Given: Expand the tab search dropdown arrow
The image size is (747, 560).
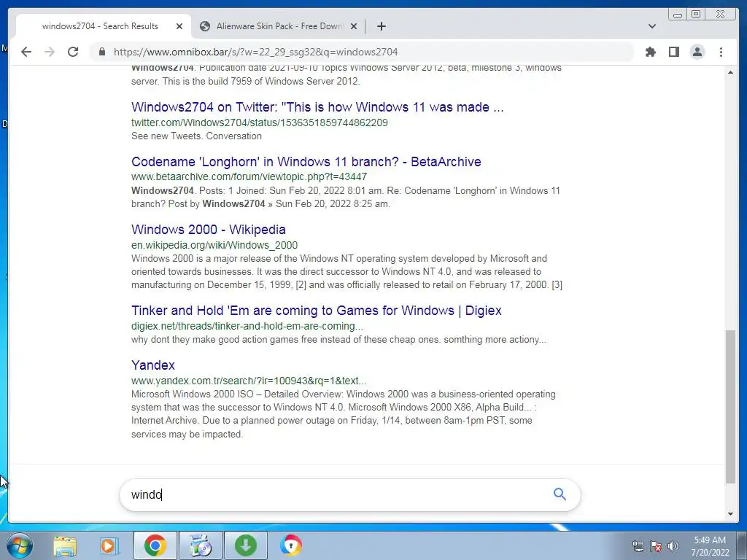Looking at the screenshot, I should click(652, 26).
